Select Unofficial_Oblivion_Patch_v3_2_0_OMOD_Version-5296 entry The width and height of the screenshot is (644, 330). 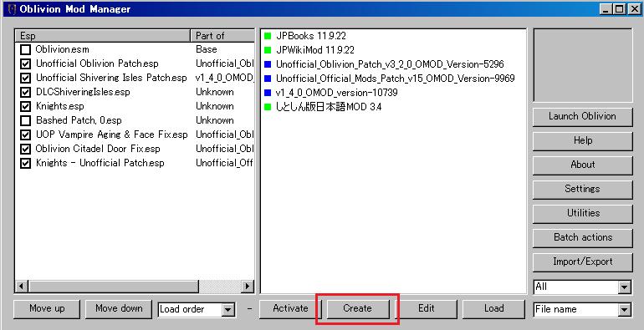390,64
